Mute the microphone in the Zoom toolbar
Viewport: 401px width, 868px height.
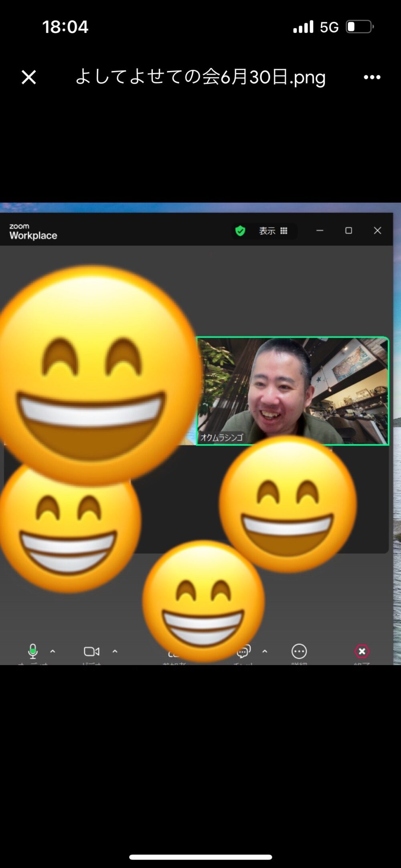click(x=33, y=651)
